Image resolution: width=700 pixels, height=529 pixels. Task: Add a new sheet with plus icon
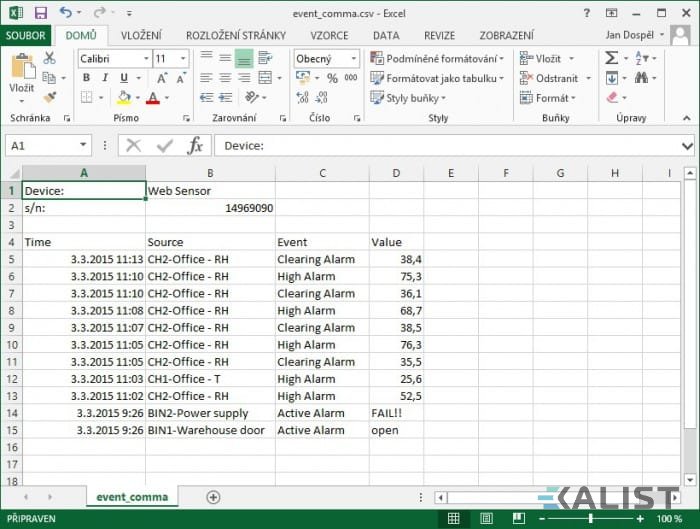[213, 497]
